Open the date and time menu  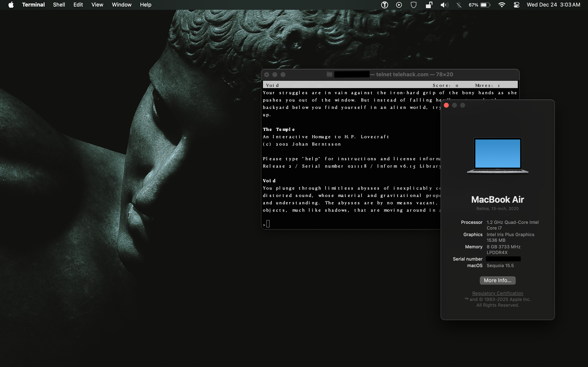pos(553,5)
